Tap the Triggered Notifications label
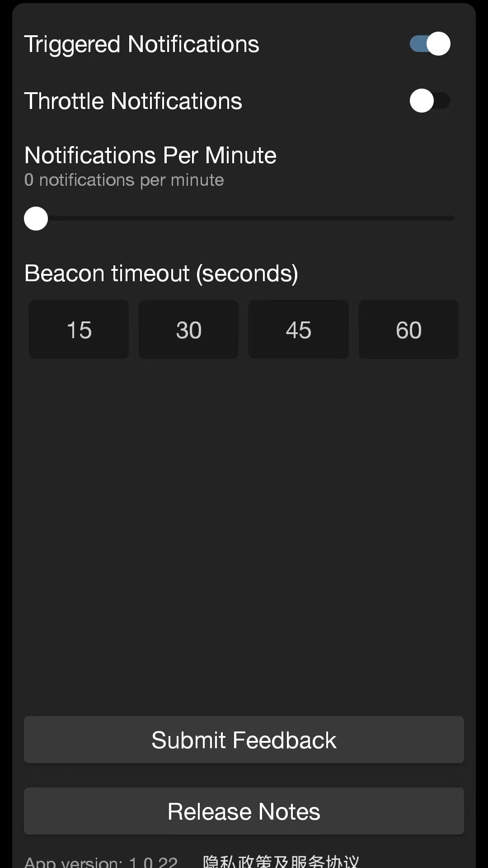 tap(141, 44)
